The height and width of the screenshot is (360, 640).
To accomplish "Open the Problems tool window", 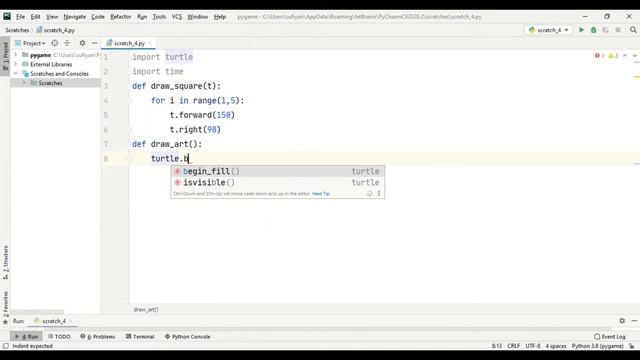I will click(98, 336).
